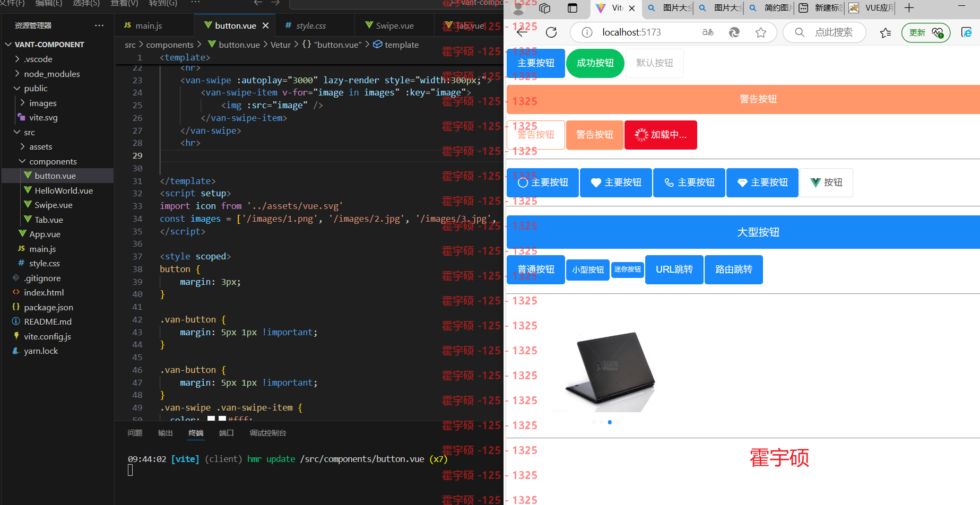Screen dimensions: 980x505
Task: Click the translate icon in address bar
Action: click(708, 32)
